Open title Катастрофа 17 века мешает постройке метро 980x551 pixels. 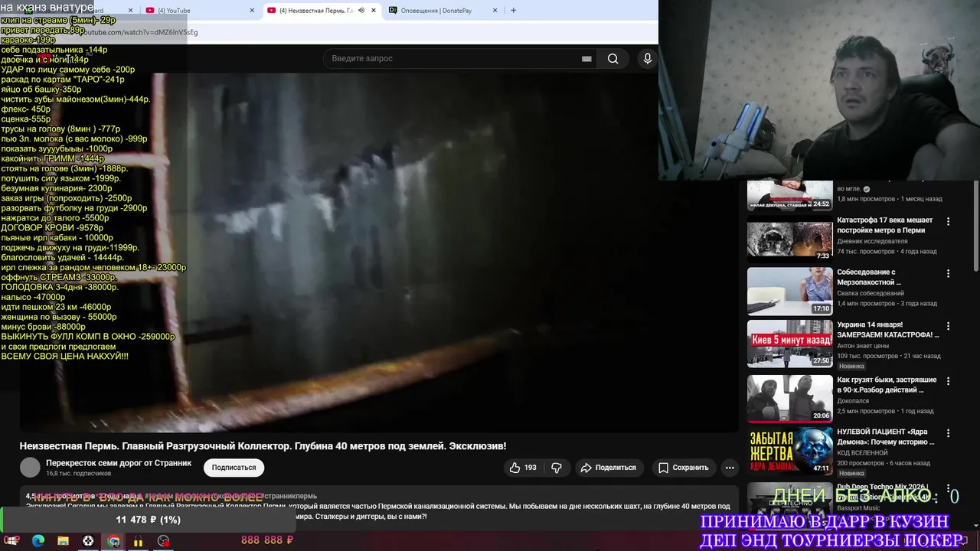point(885,225)
